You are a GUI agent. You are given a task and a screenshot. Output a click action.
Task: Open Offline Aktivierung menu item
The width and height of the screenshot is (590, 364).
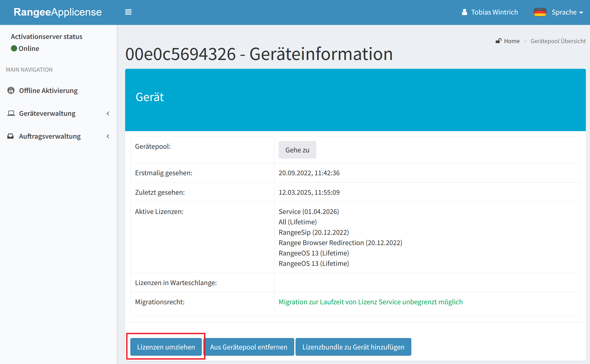[x=48, y=91]
